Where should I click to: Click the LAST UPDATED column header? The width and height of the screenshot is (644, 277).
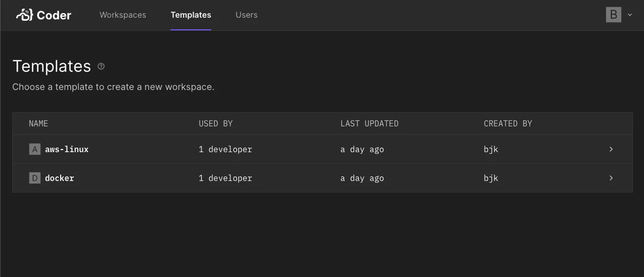[x=370, y=123]
